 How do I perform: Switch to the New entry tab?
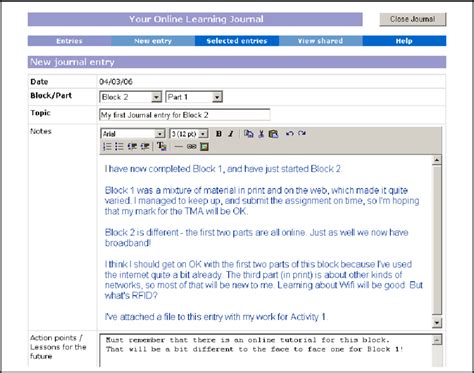pos(153,41)
